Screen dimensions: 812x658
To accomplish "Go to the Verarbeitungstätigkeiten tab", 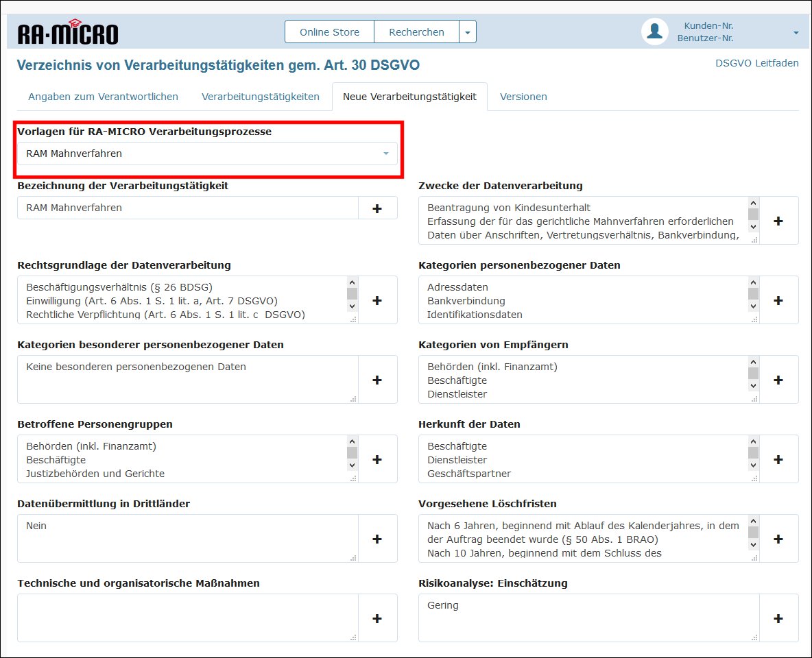I will (260, 97).
